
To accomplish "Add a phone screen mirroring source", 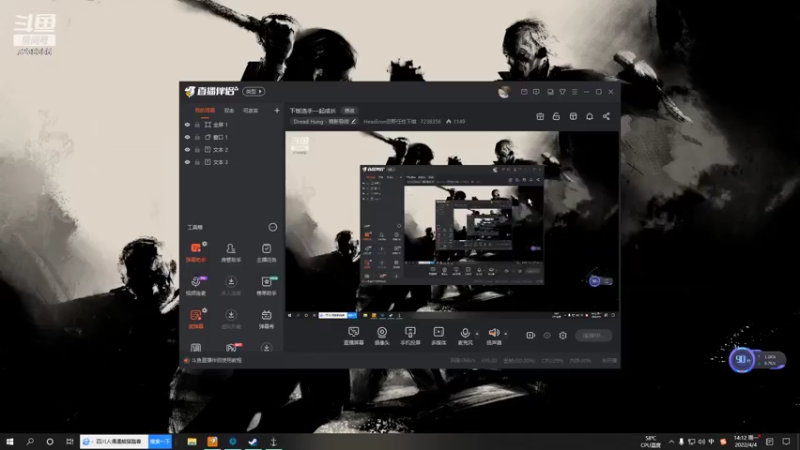I will click(410, 336).
